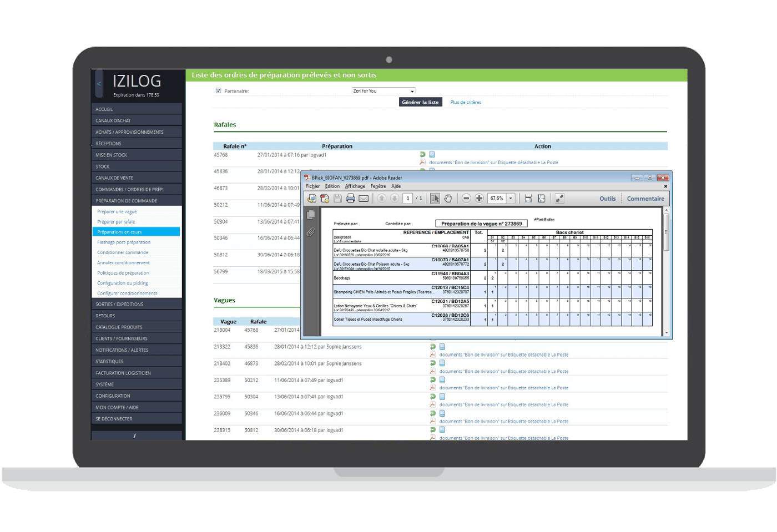The image size is (777, 532).
Task: Select the Hand pan tool
Action: tap(448, 199)
